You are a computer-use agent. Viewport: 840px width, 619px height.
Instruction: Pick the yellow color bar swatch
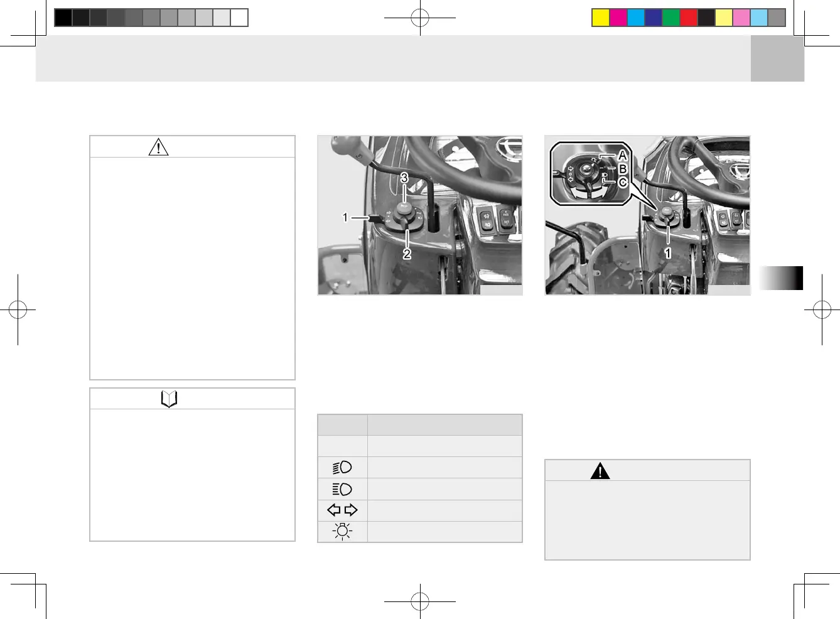(601, 18)
